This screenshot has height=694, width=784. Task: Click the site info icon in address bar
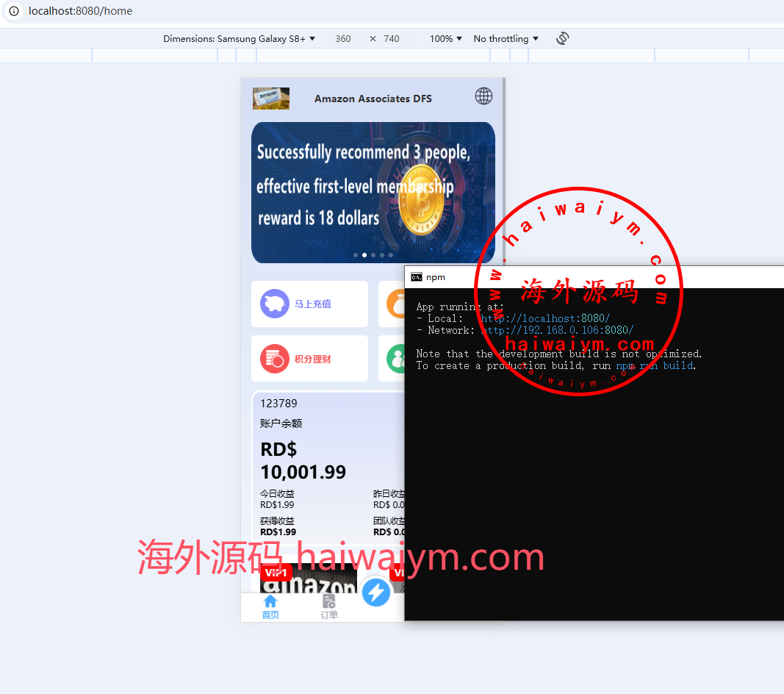[14, 11]
